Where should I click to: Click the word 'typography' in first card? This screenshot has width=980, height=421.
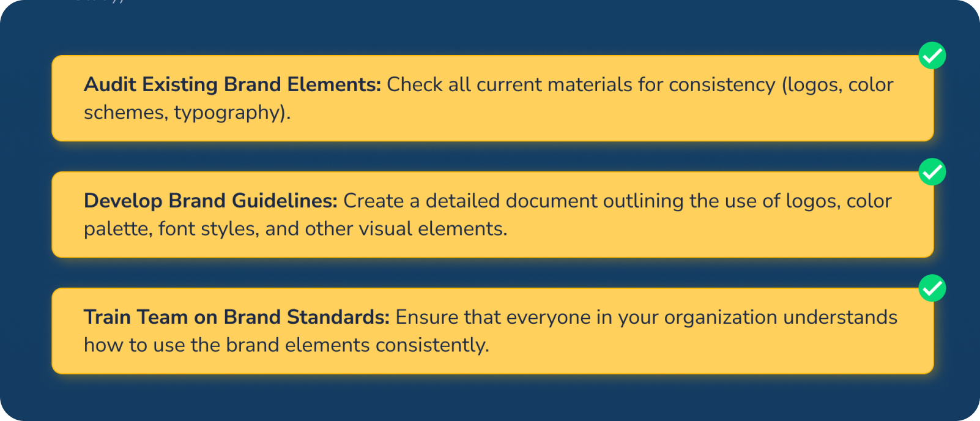(x=226, y=113)
